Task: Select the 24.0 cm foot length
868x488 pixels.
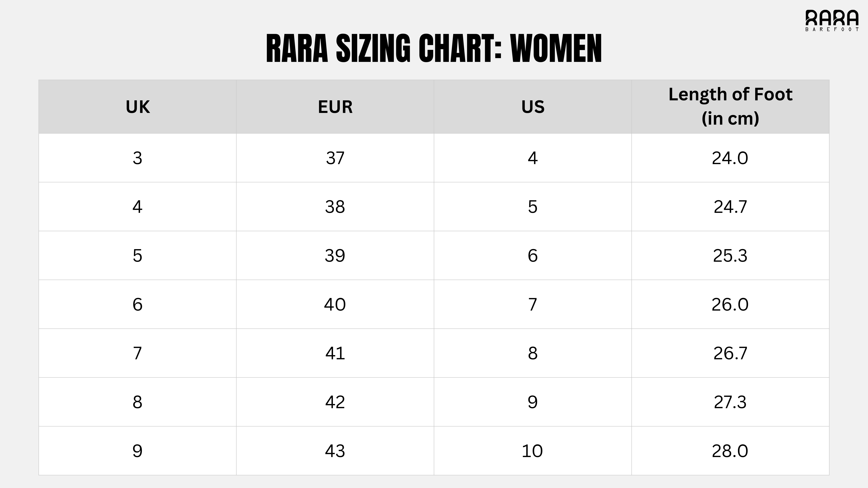Action: (x=730, y=158)
